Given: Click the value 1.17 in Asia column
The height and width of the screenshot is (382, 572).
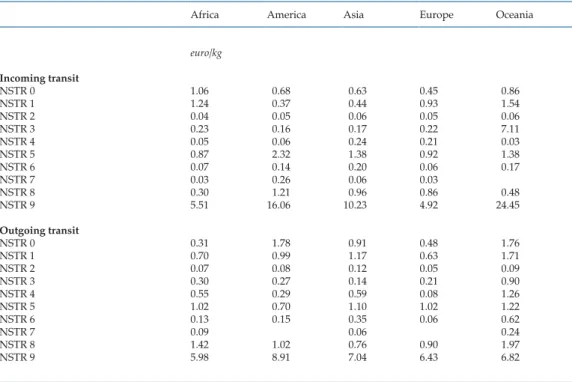Looking at the screenshot, I should pos(358,256).
